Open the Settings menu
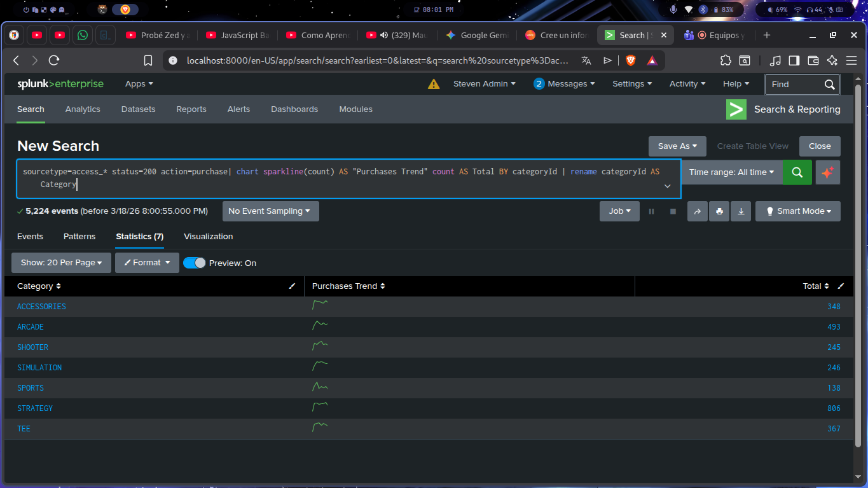The image size is (868, 488). (631, 83)
